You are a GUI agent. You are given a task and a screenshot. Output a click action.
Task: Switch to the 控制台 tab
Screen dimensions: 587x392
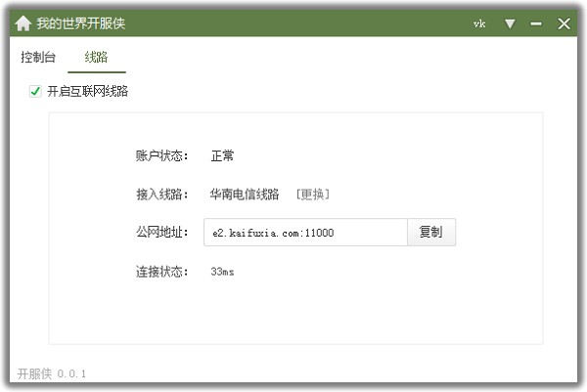click(x=38, y=58)
